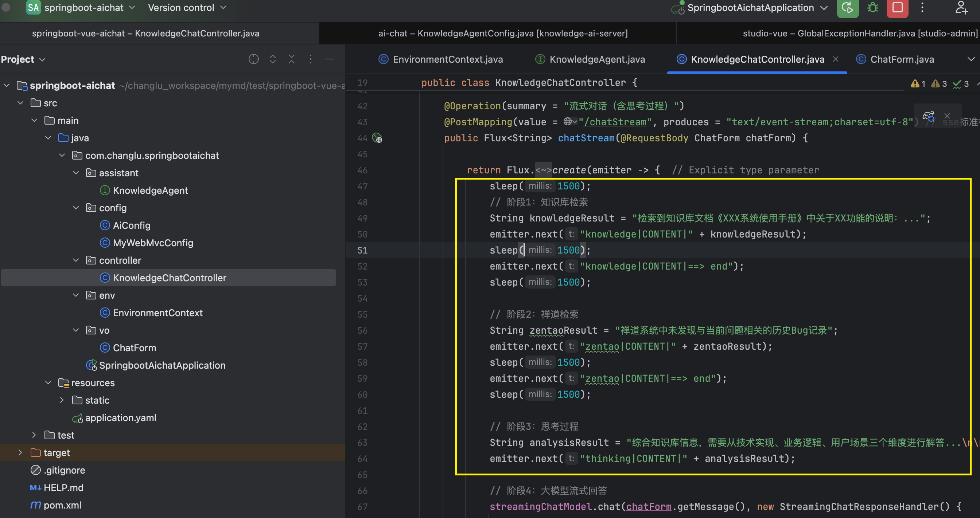
Task: Select the AiConfig class in the tree
Action: point(132,225)
